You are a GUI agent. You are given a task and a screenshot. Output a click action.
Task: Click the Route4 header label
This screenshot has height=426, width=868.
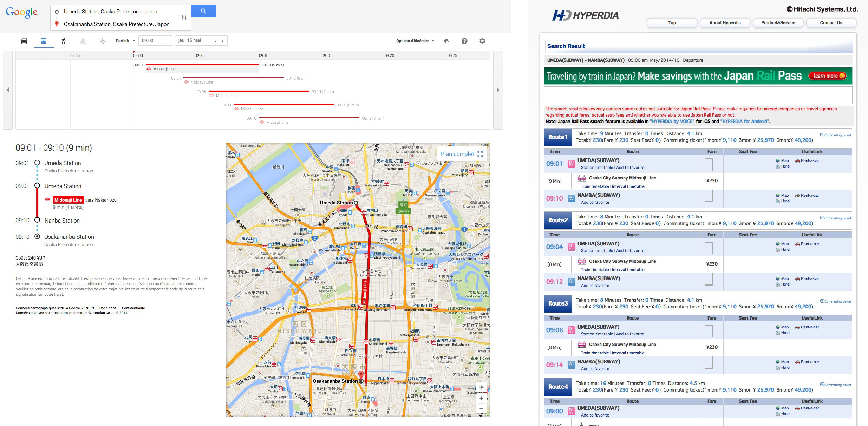click(x=558, y=387)
